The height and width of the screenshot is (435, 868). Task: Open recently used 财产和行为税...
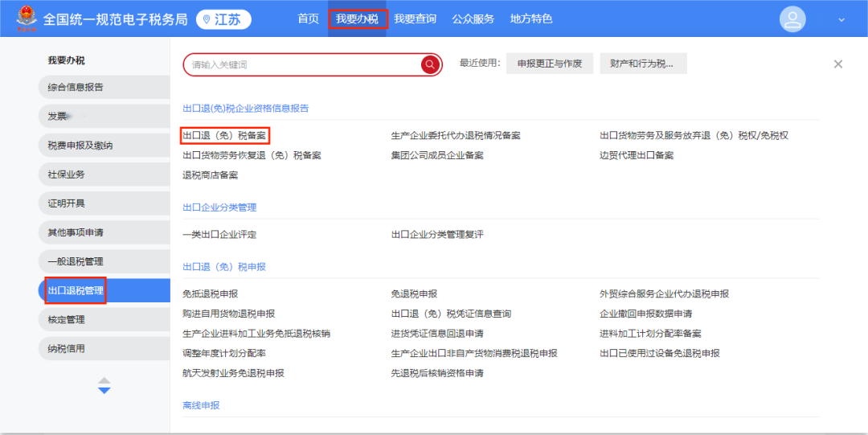tap(643, 64)
